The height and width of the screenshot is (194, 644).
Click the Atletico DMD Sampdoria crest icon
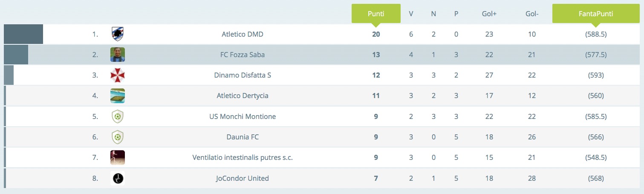(117, 34)
